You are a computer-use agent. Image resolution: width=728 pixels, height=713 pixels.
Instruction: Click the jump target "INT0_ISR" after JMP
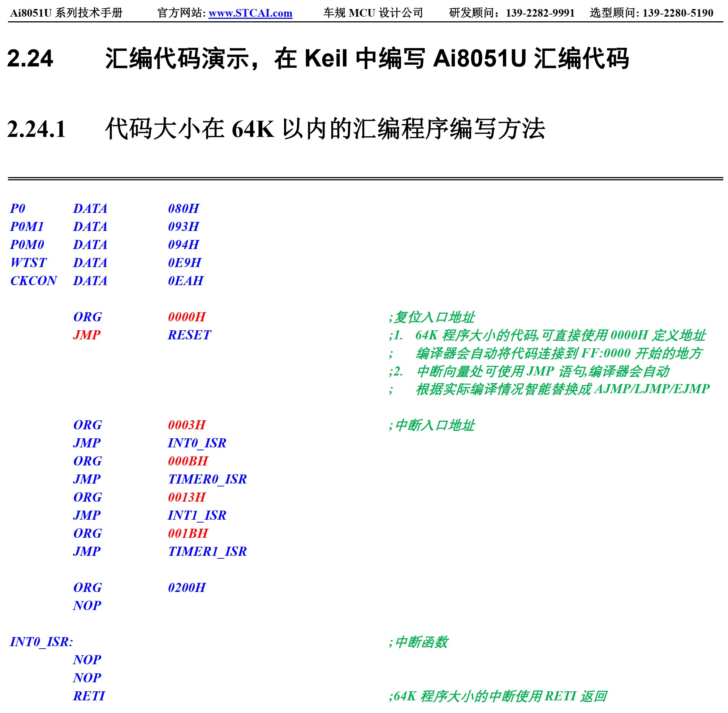197,443
